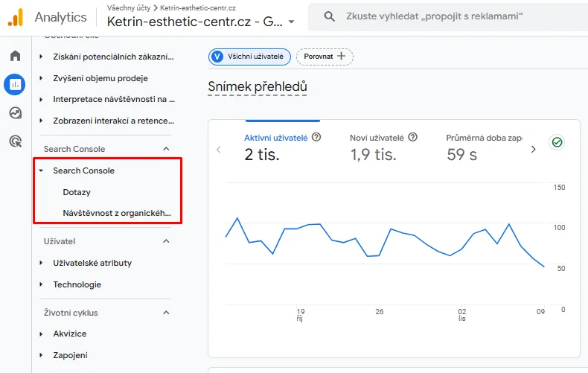
Task: Collapse the Uživatel section chevron
Action: [x=166, y=241]
